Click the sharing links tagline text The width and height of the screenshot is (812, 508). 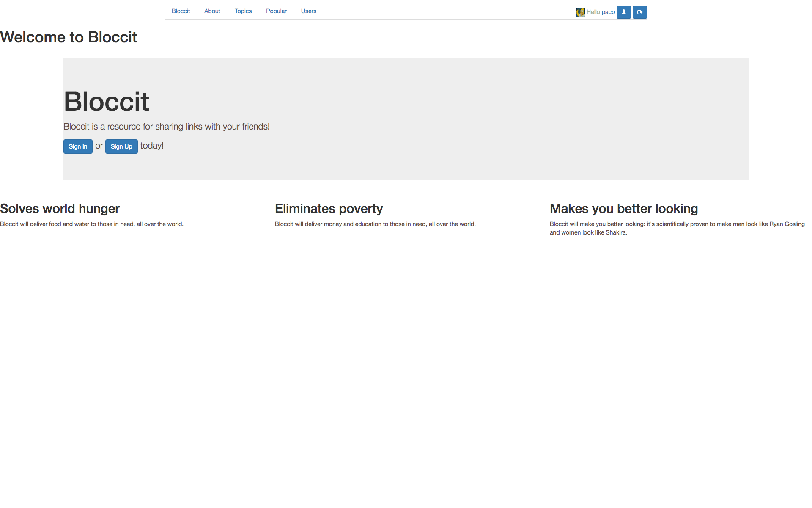point(166,127)
